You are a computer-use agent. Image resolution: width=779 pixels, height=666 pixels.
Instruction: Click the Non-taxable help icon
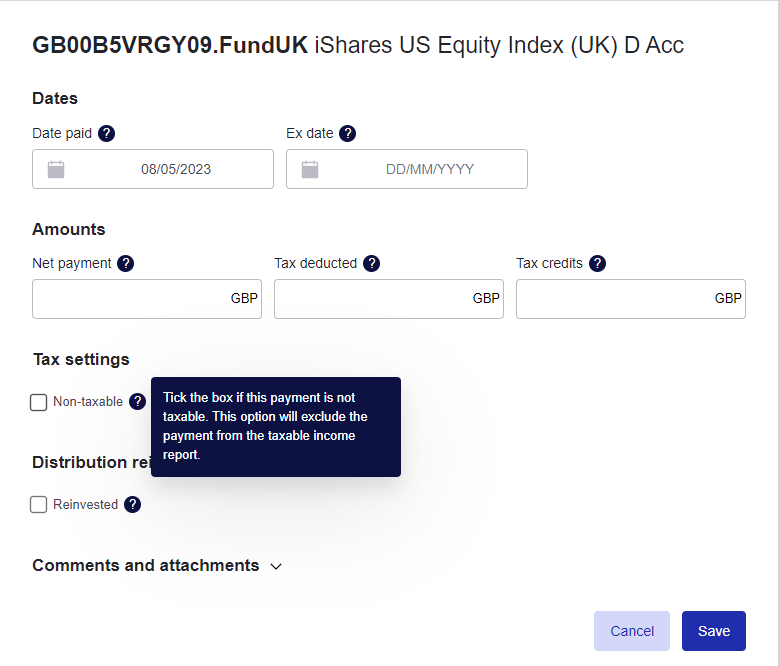click(x=137, y=401)
